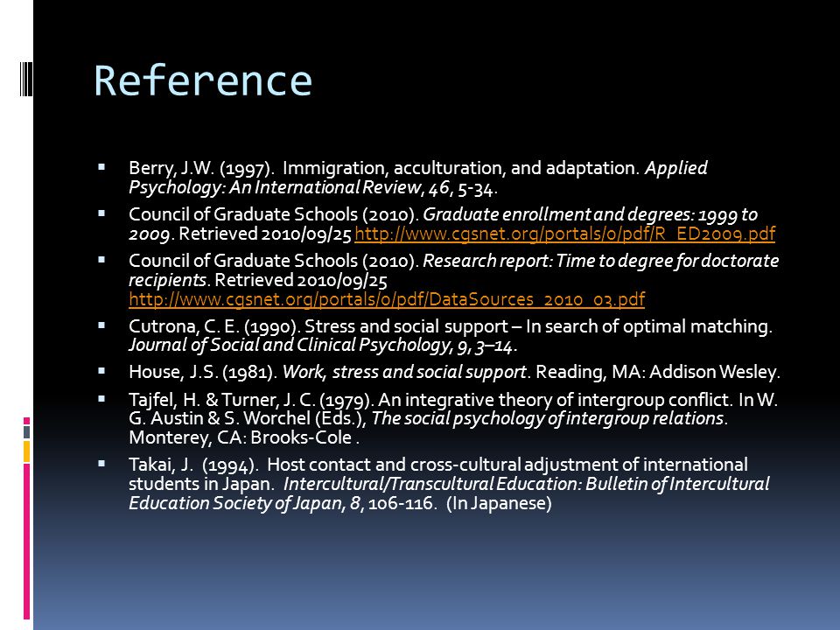Open the R_ED2009.pdf cgsnet link
Screen dimensions: 840x630
564,234
